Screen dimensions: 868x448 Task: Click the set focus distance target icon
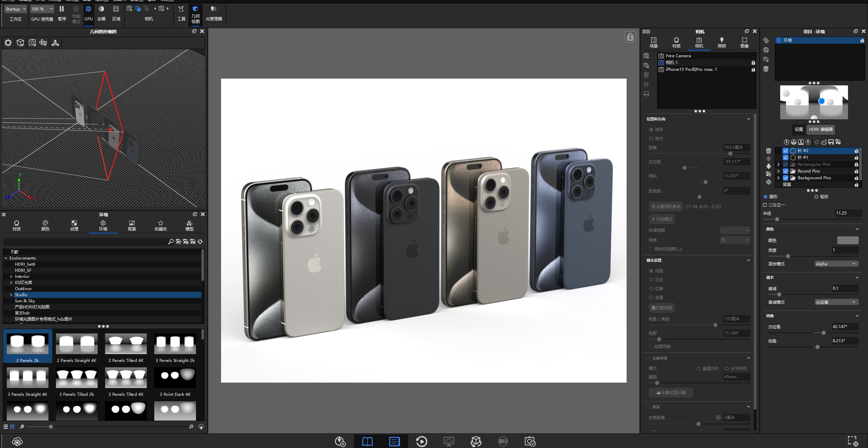[718, 418]
